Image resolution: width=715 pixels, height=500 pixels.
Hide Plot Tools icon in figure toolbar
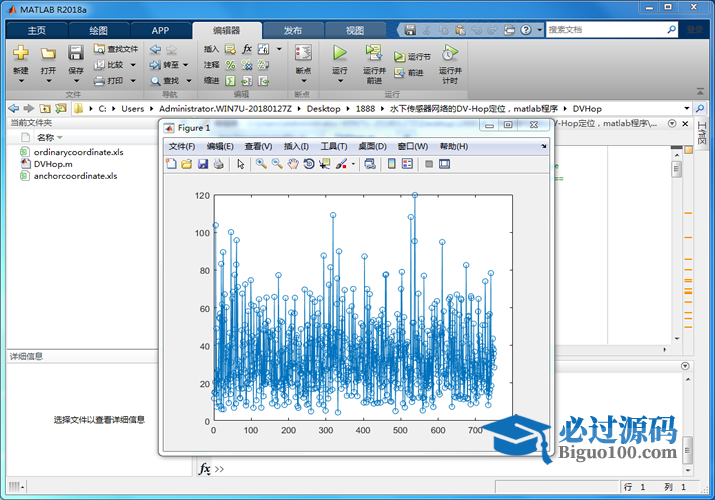tap(429, 164)
